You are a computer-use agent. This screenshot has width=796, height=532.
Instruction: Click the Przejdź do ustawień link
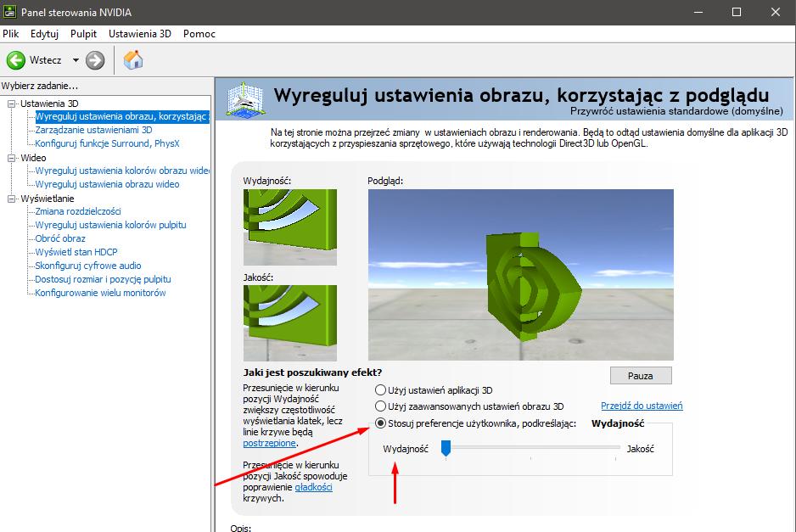coord(642,406)
